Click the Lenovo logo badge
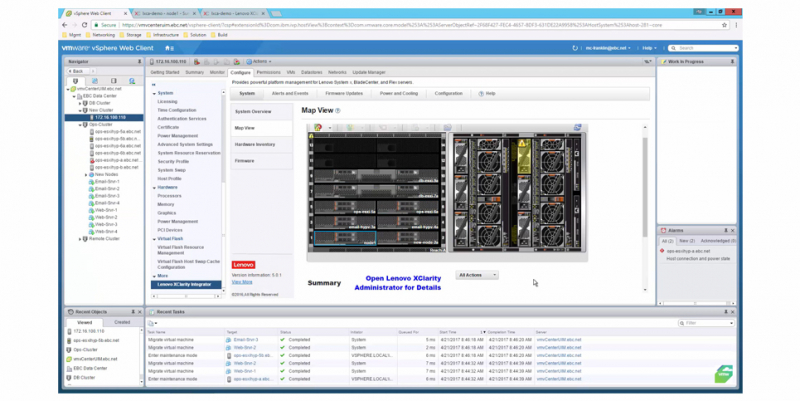Screen dimensions: 800x401 tap(243, 265)
